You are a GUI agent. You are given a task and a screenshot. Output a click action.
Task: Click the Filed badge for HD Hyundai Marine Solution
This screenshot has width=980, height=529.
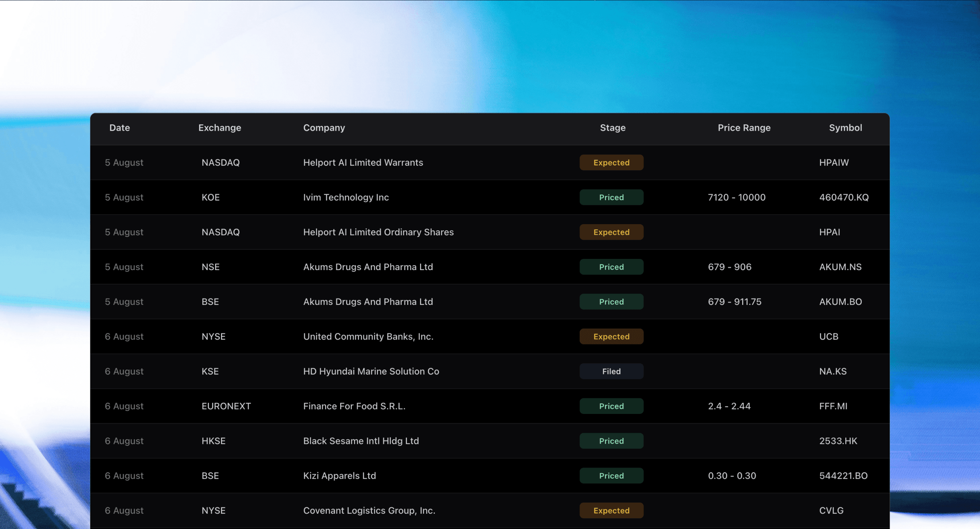coord(611,371)
